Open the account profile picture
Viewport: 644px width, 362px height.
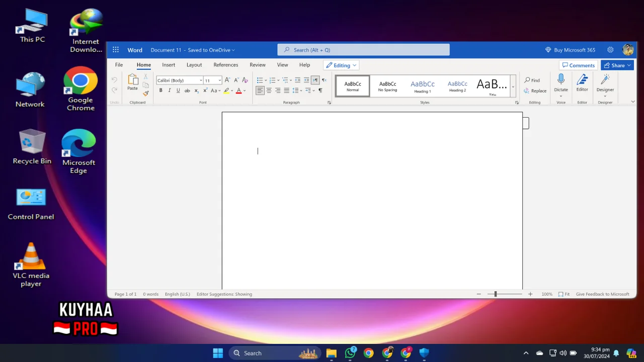(x=628, y=50)
